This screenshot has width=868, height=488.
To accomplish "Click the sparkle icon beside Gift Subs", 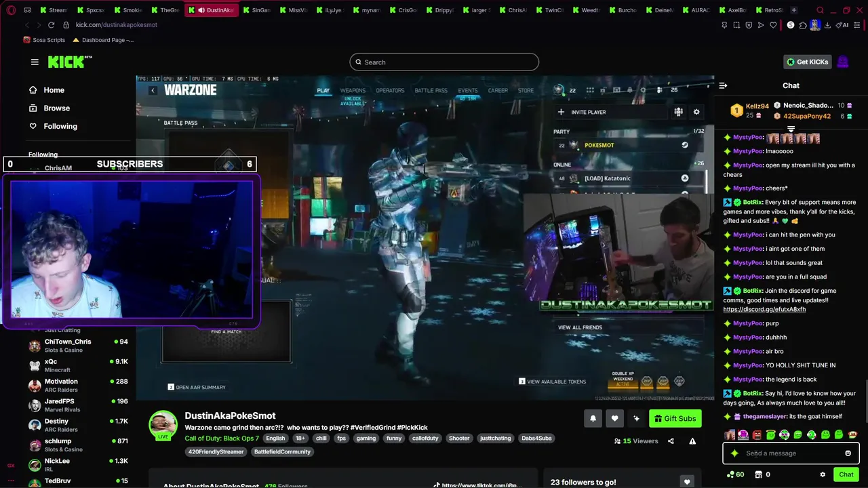I will click(x=636, y=418).
